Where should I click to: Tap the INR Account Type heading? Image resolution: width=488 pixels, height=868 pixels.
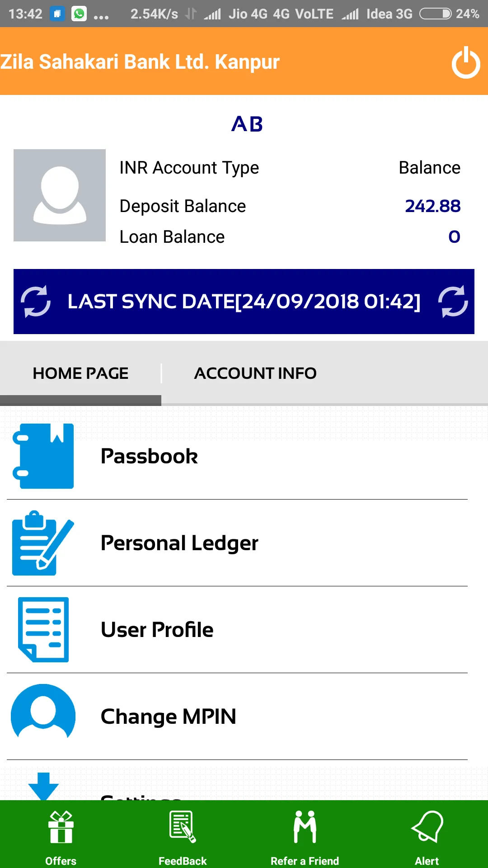(189, 168)
